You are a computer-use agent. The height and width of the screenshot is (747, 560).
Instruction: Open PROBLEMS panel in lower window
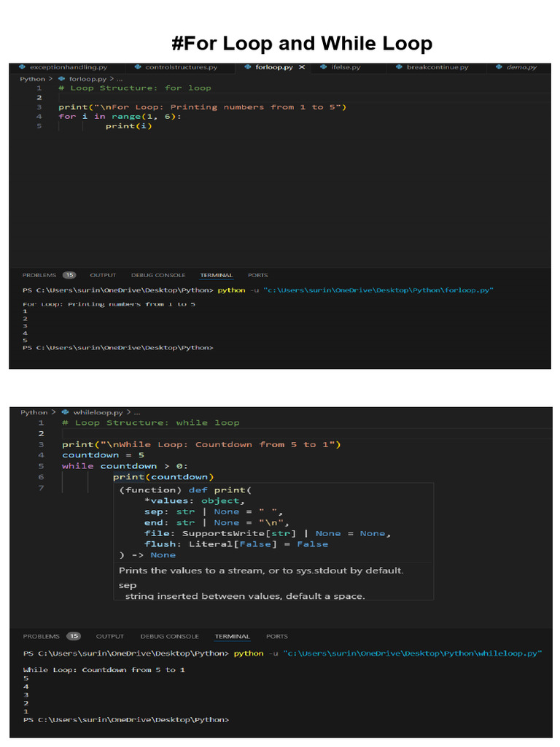(x=41, y=636)
